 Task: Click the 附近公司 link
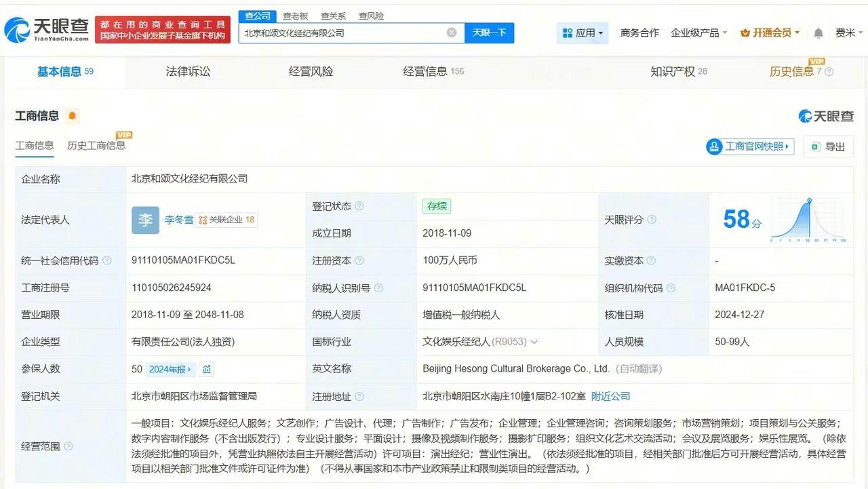tap(611, 396)
